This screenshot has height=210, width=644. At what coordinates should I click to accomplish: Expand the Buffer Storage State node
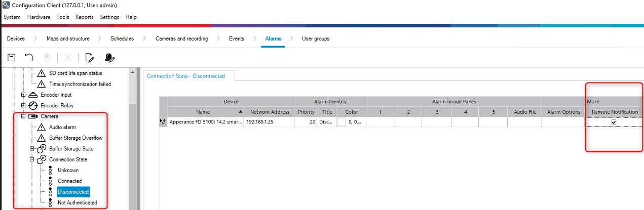[32, 149]
